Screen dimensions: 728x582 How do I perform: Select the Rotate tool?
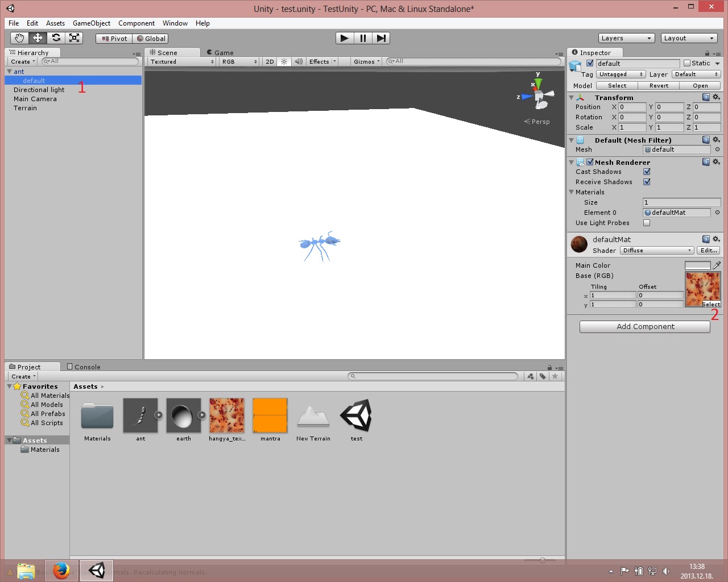point(56,38)
